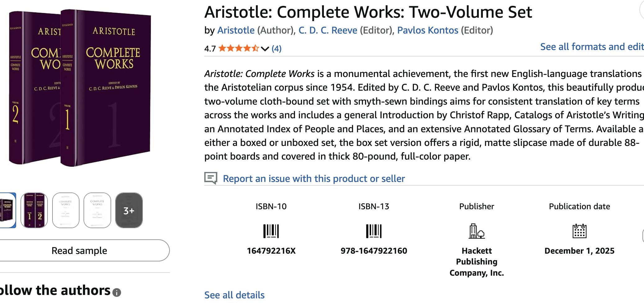
Task: Click the info icon beside Follow the authors
Action: pos(117,292)
